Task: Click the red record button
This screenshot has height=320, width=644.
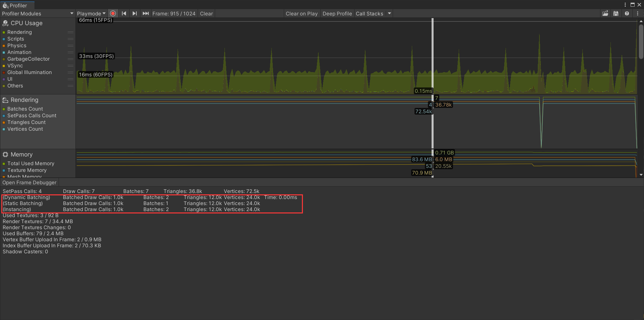Action: pyautogui.click(x=113, y=13)
